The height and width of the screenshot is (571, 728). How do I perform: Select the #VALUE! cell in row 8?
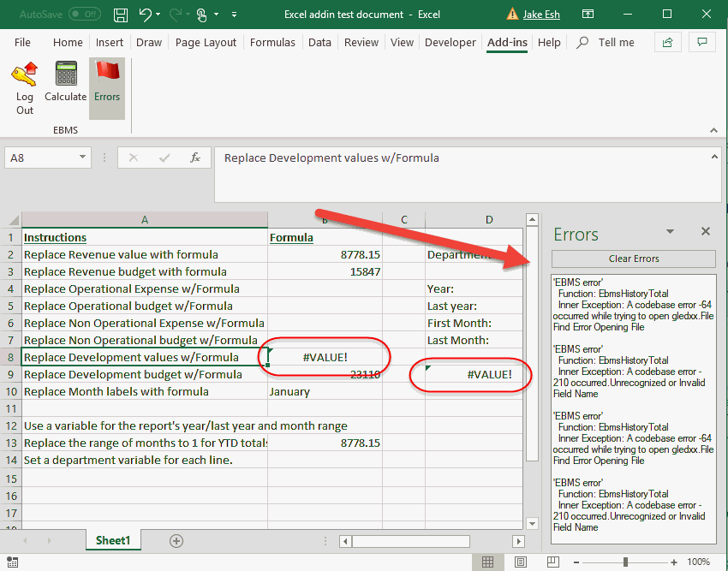325,358
